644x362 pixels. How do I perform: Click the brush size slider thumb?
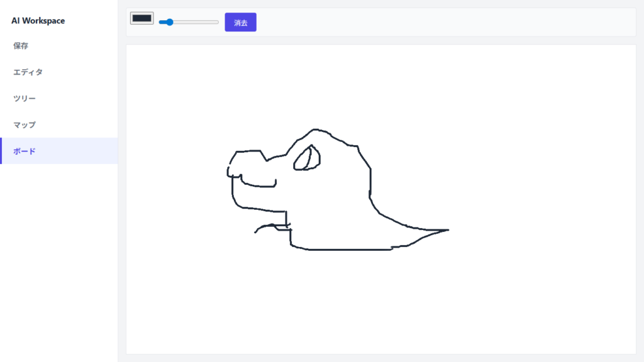pyautogui.click(x=169, y=22)
